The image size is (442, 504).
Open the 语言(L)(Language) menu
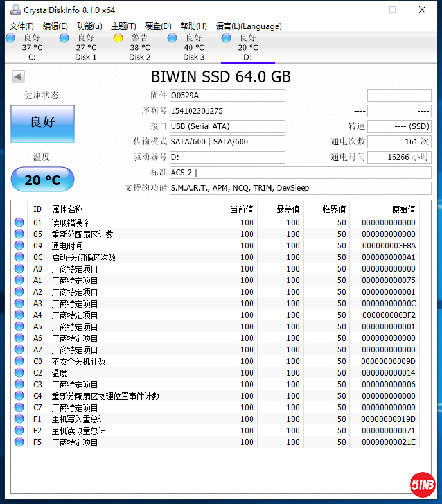249,26
